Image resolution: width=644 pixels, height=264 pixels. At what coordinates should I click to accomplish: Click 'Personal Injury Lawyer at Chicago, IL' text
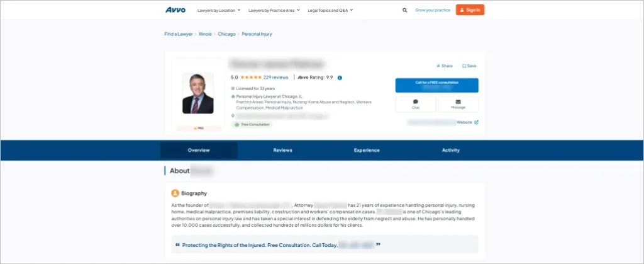point(269,96)
